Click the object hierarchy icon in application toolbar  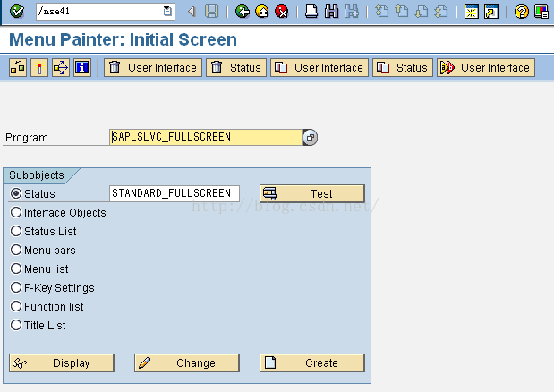tap(18, 67)
